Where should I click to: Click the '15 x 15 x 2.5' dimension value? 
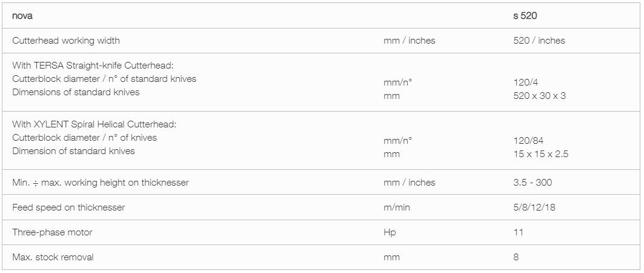(x=540, y=155)
